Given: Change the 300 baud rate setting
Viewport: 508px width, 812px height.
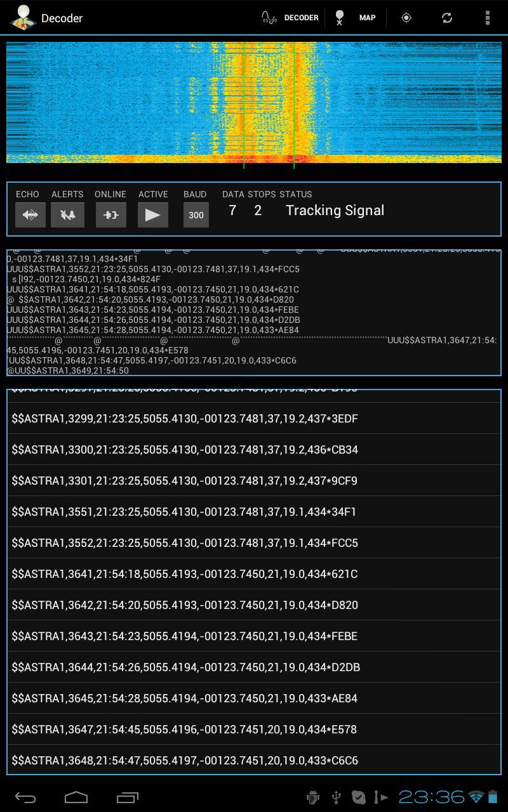Looking at the screenshot, I should click(196, 215).
